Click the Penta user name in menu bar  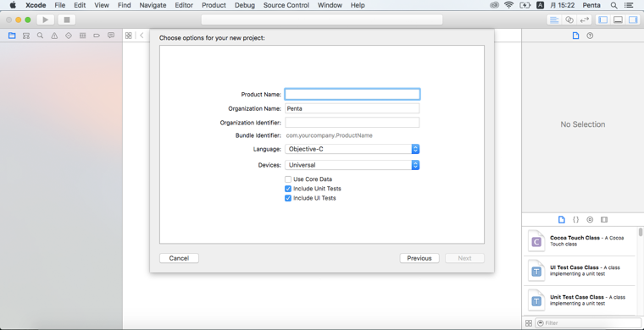click(591, 5)
